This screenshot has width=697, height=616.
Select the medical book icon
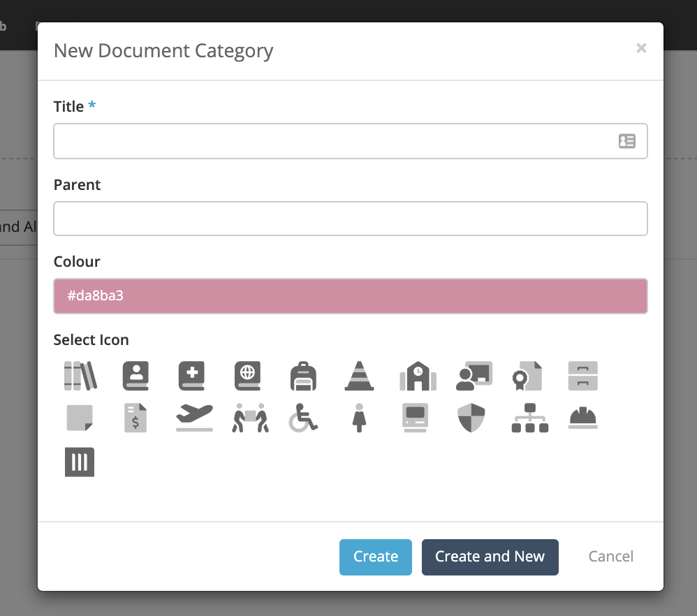[x=191, y=376]
